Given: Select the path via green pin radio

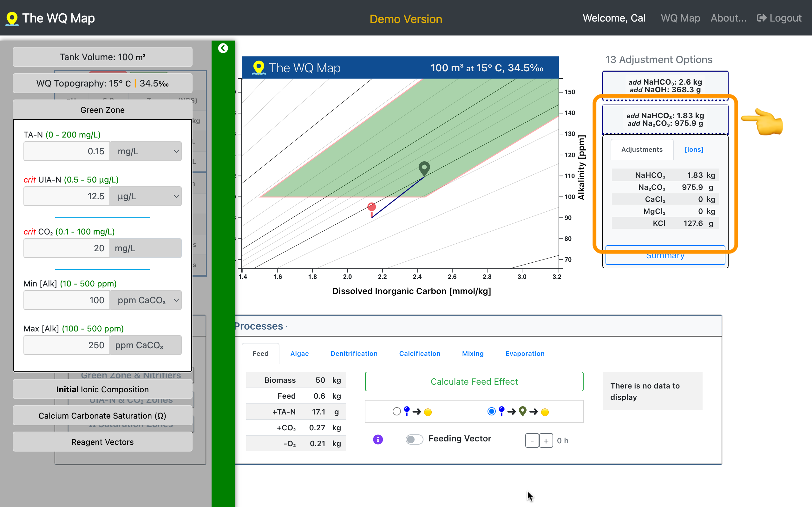Looking at the screenshot, I should [x=491, y=411].
